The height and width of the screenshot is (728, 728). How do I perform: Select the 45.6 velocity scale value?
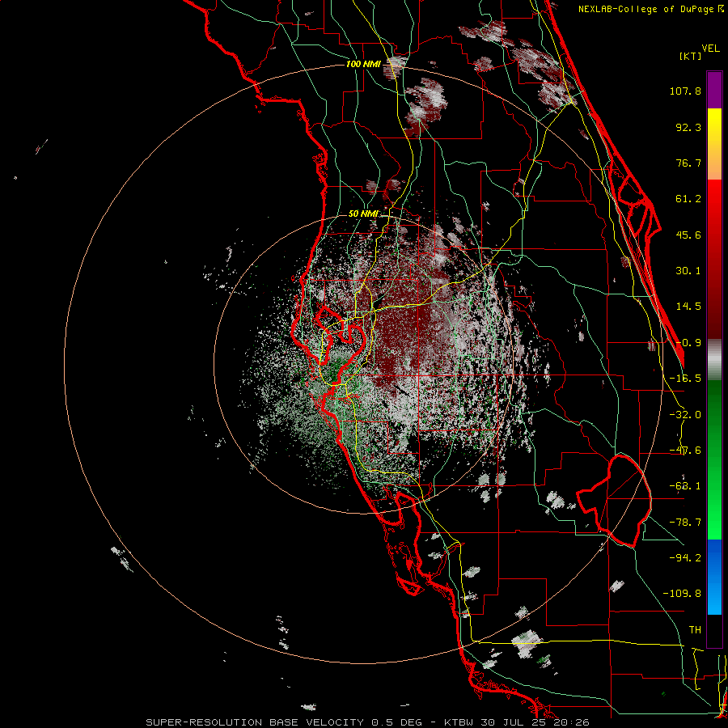point(688,235)
